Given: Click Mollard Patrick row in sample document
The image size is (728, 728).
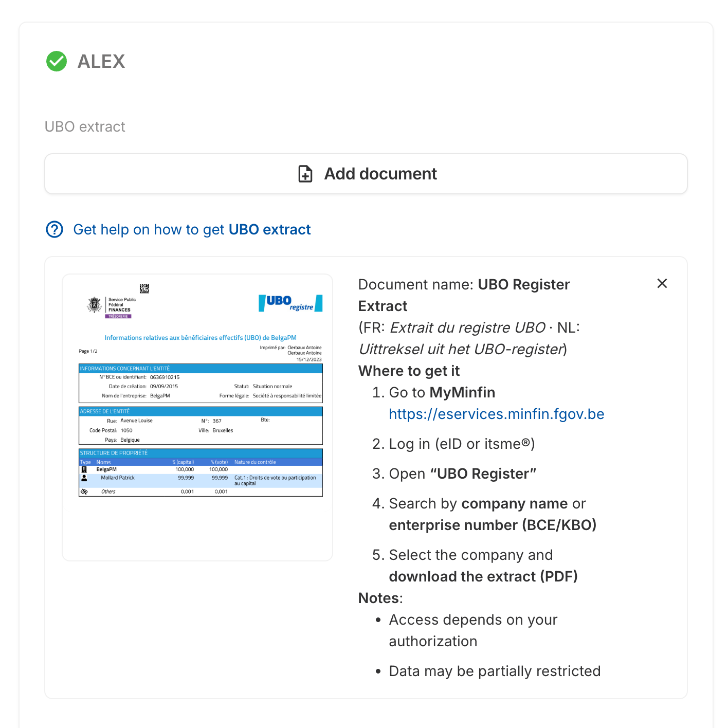Looking at the screenshot, I should [201, 480].
